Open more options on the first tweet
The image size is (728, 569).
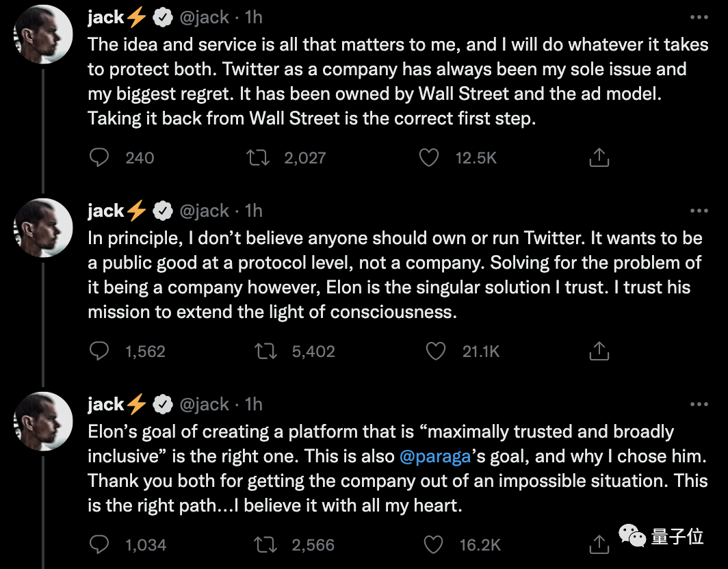(x=699, y=18)
